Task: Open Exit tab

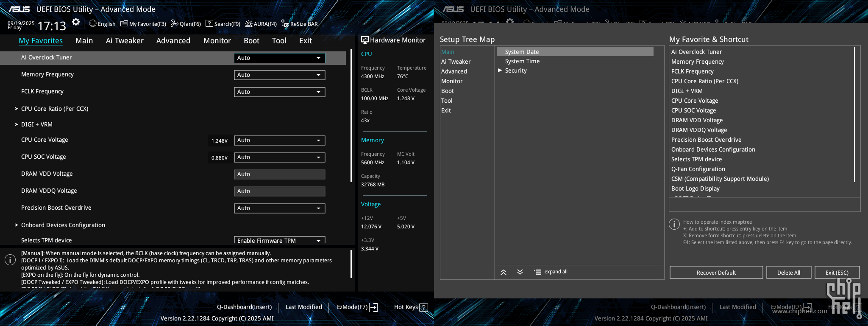Action: (305, 41)
